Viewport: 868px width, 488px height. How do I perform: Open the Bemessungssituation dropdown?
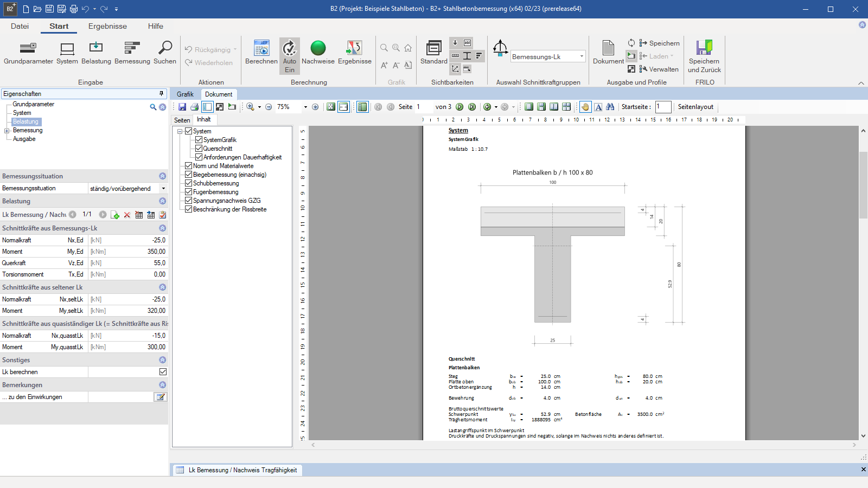click(163, 189)
